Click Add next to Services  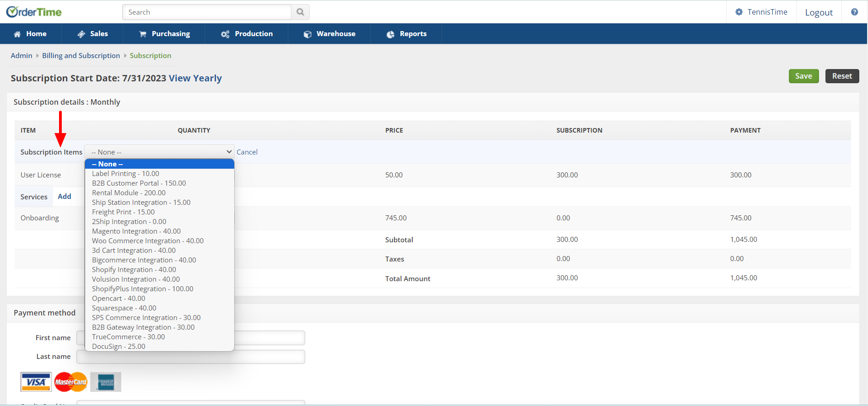65,196
